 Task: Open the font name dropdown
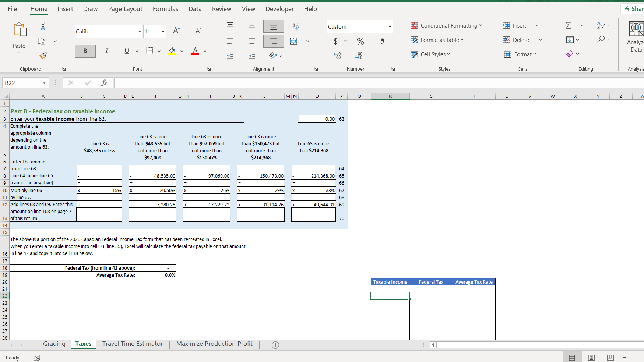140,31
